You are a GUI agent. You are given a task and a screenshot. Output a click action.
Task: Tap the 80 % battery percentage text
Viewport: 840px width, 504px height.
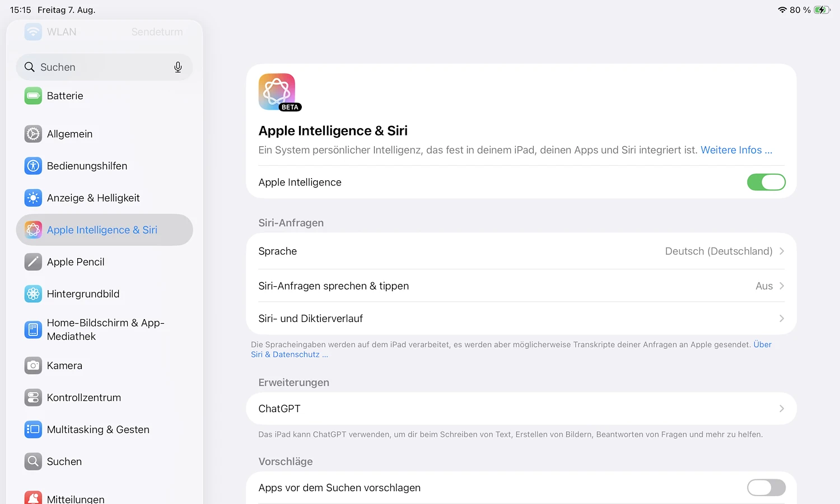pos(800,10)
